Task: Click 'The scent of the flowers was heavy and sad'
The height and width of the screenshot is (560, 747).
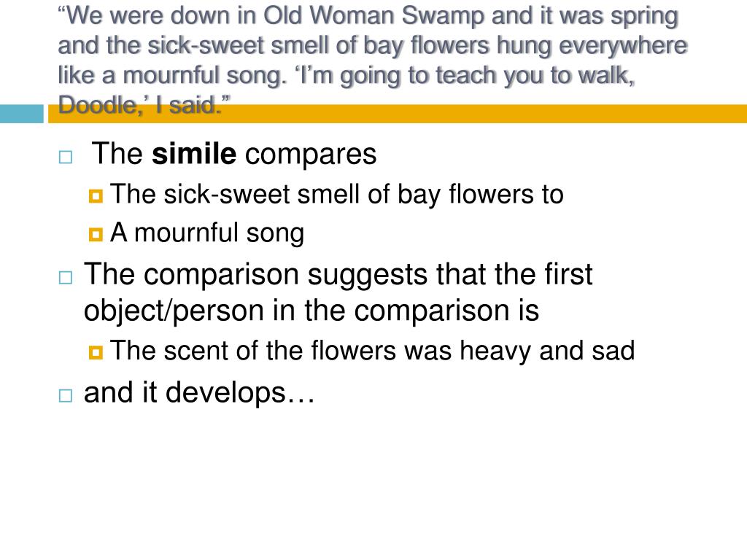Action: click(x=373, y=351)
